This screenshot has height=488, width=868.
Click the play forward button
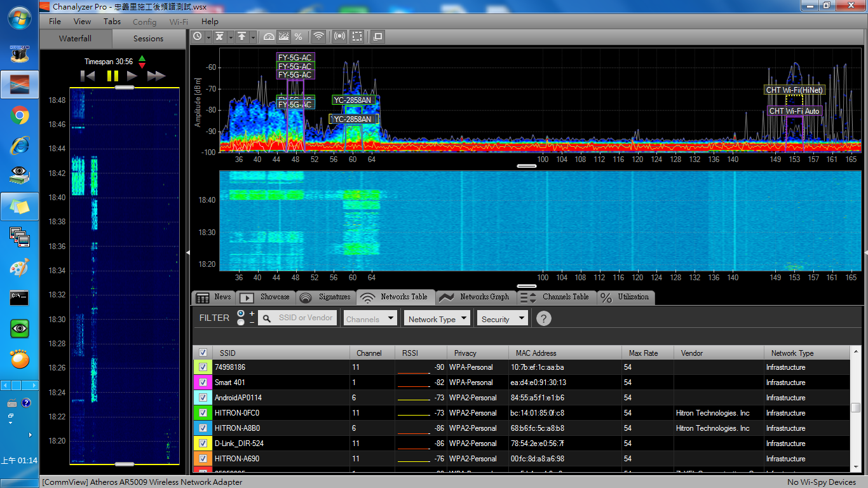[132, 76]
